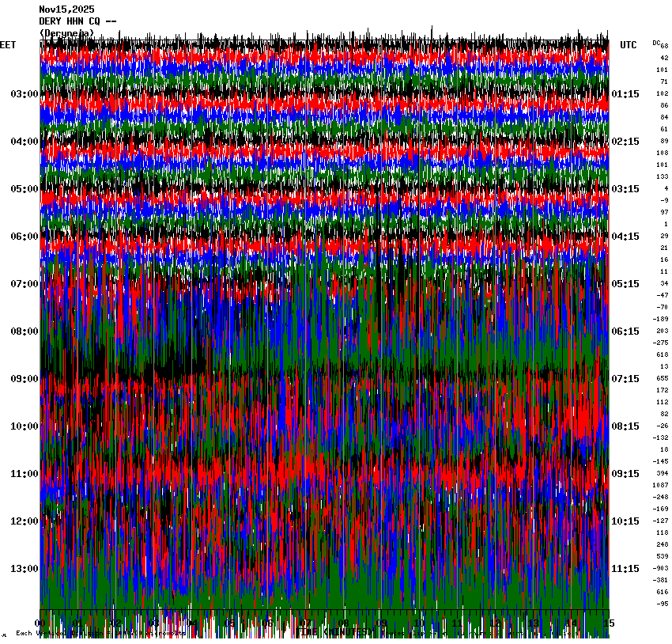Click the EET timezone label
The height and width of the screenshot is (644, 672).
pyautogui.click(x=8, y=45)
